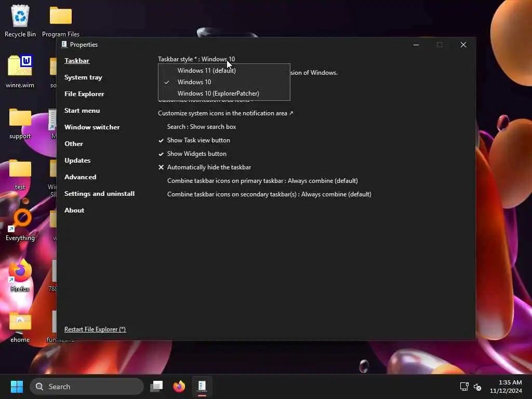Toggle Show Widgets button option

pyautogui.click(x=192, y=154)
